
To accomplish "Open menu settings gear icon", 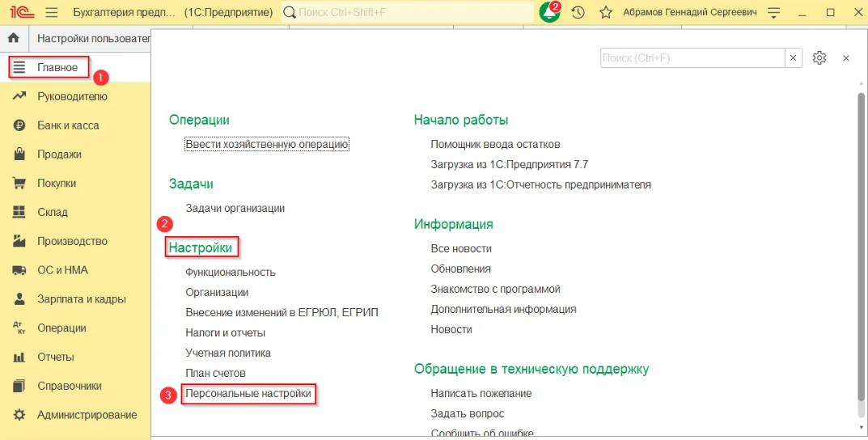I will click(x=819, y=58).
